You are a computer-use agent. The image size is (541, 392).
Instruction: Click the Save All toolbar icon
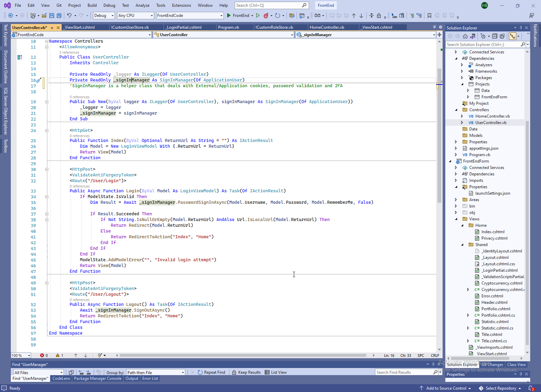pos(59,16)
